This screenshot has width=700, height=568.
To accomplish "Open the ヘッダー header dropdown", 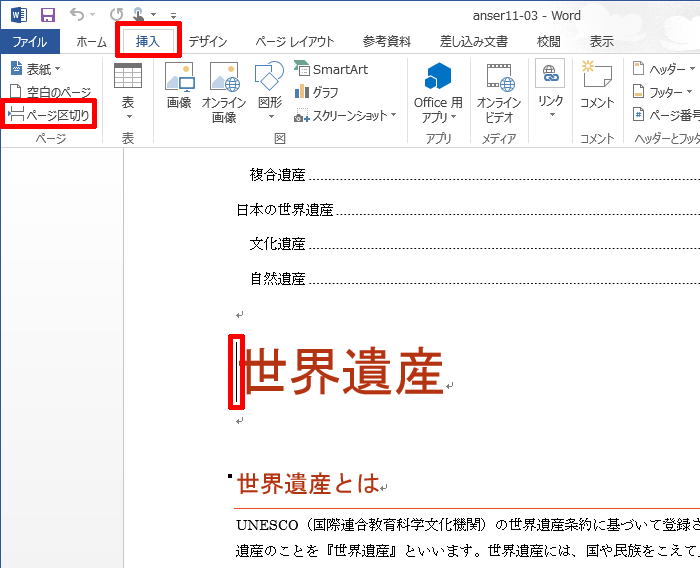I will (x=664, y=69).
